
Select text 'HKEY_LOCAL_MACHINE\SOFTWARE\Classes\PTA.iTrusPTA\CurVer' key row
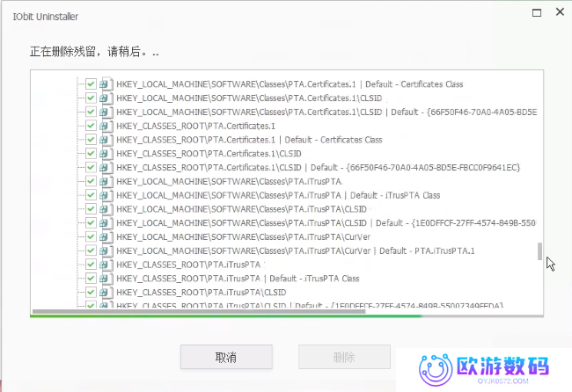pyautogui.click(x=243, y=236)
